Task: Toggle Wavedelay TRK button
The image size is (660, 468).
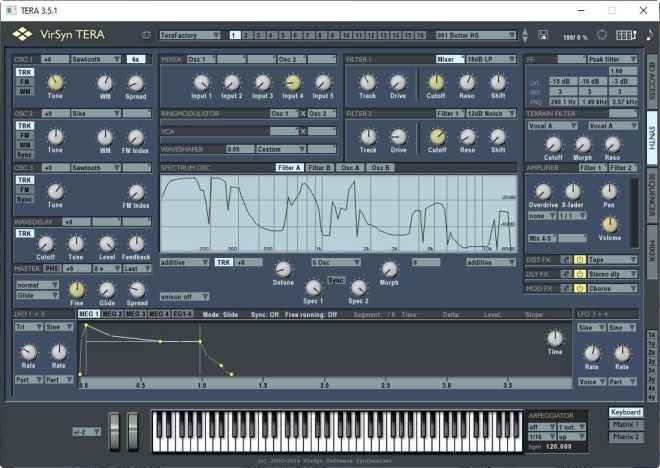Action: click(x=24, y=234)
